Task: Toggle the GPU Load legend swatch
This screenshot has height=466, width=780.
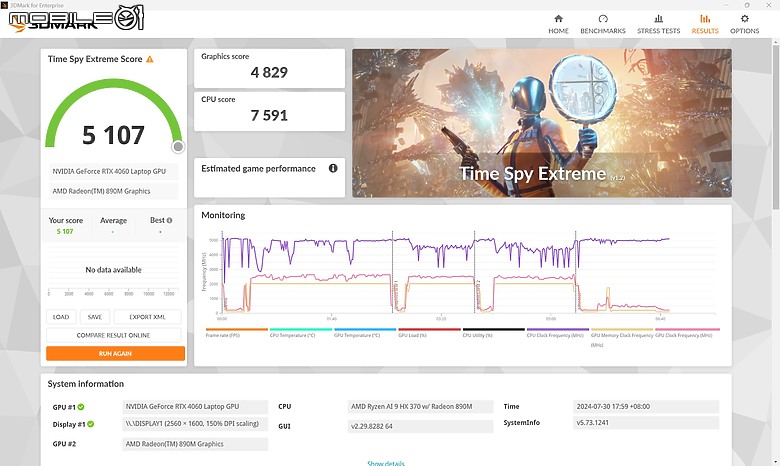Action: [429, 329]
